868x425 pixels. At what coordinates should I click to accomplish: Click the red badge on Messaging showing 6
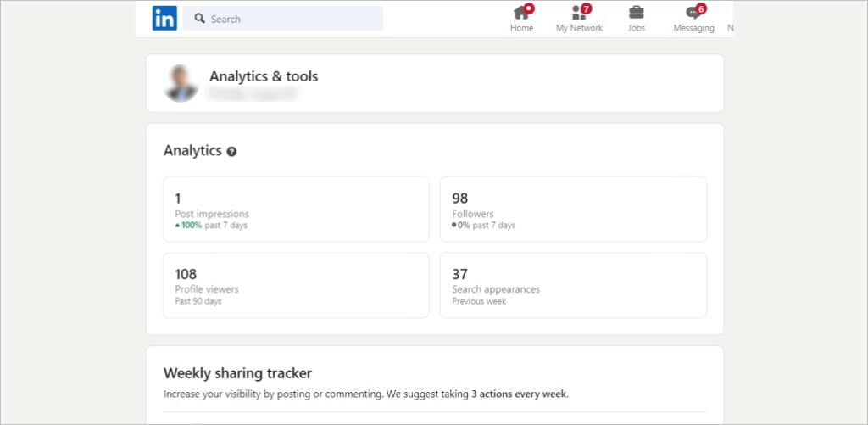pos(701,8)
